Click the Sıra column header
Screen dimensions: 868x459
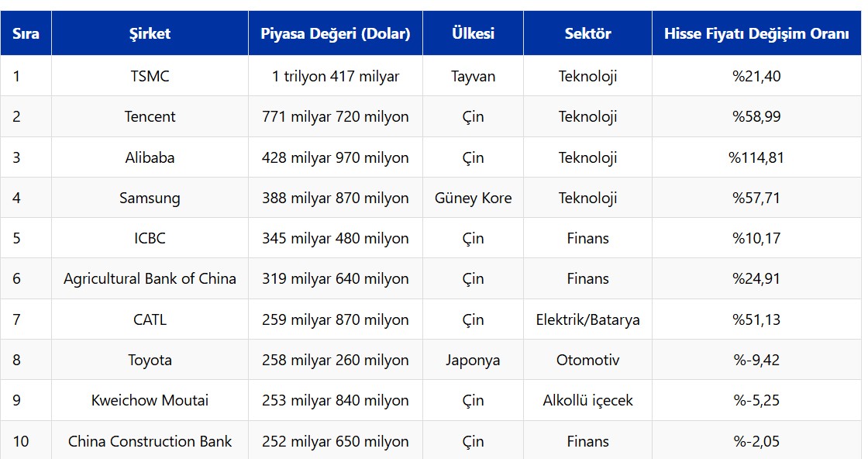pos(26,33)
